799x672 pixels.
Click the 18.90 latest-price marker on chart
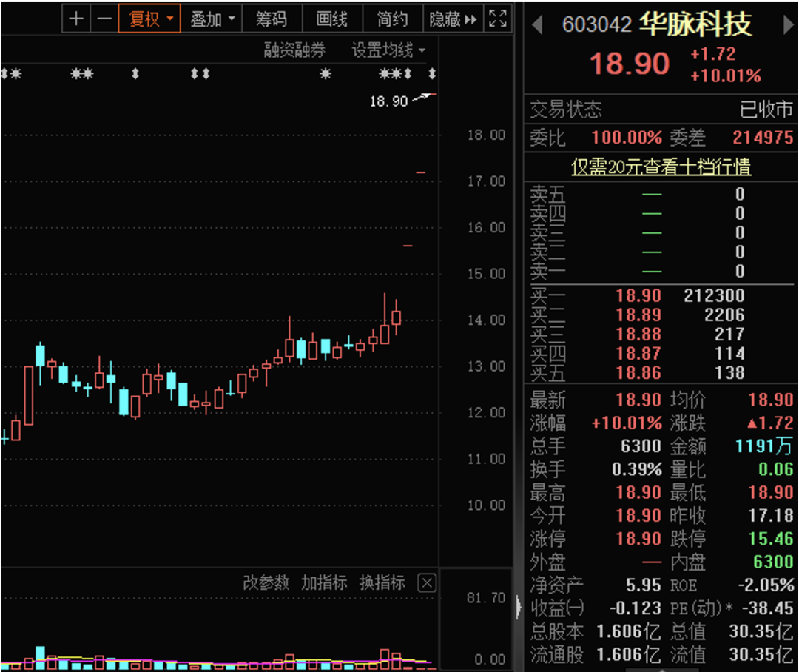click(389, 101)
